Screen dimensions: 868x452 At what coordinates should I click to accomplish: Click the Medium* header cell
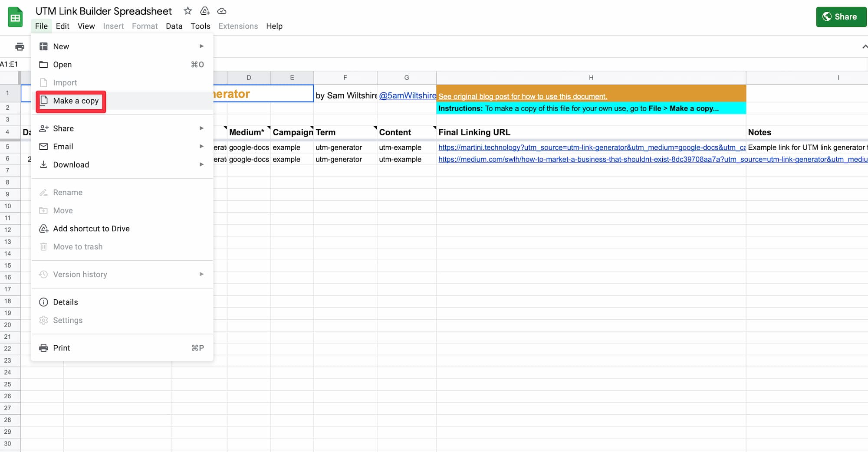point(249,132)
